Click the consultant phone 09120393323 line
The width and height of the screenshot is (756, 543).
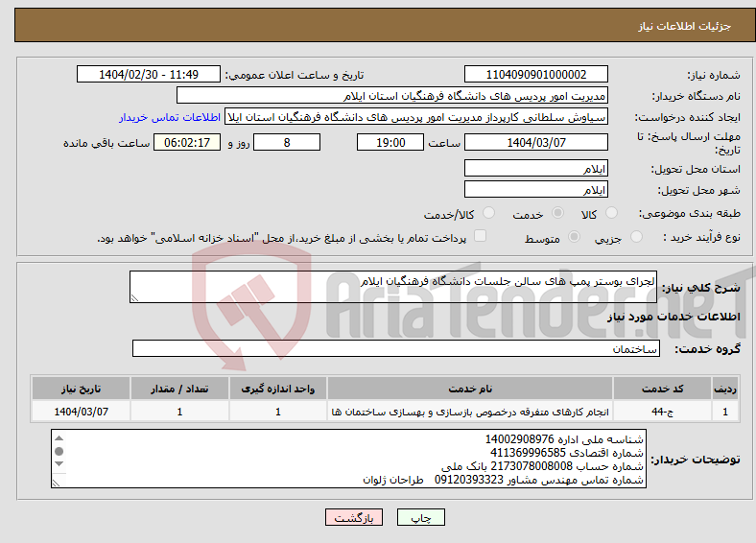504,480
